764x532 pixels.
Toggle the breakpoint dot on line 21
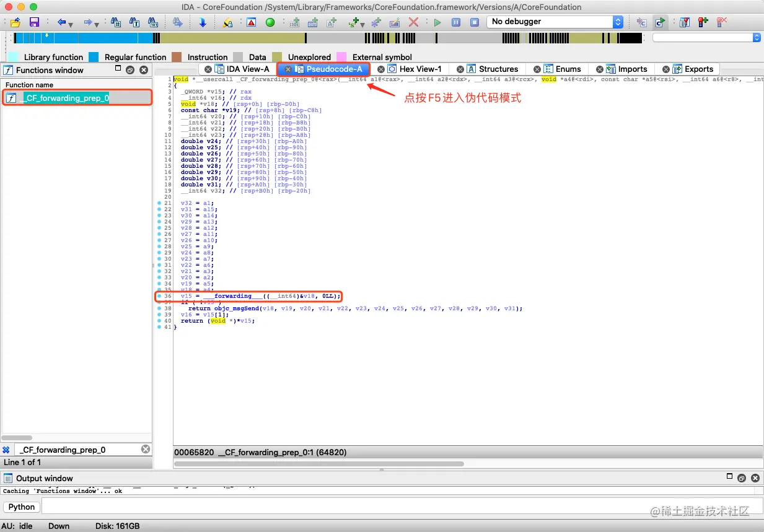point(159,203)
